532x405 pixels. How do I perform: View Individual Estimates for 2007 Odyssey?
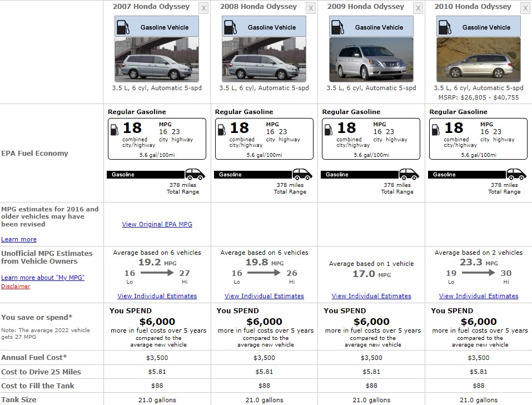pos(157,296)
